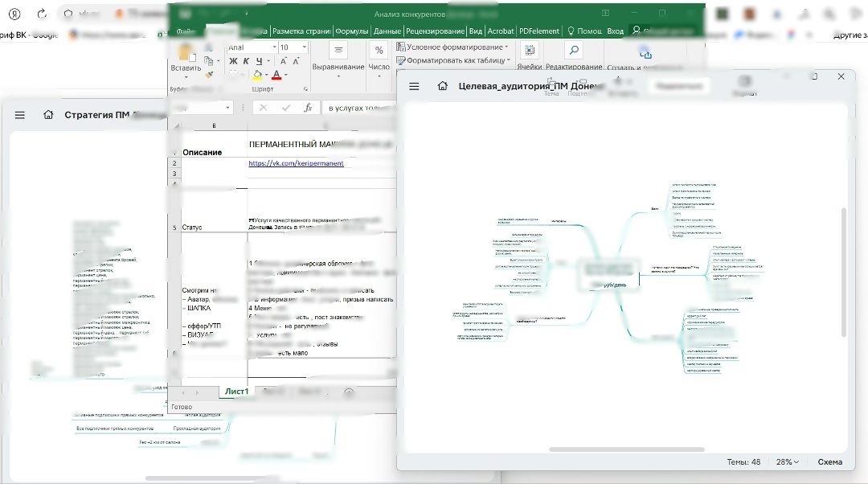
Task: Click the Вставить paste button in Excel
Action: click(x=186, y=59)
